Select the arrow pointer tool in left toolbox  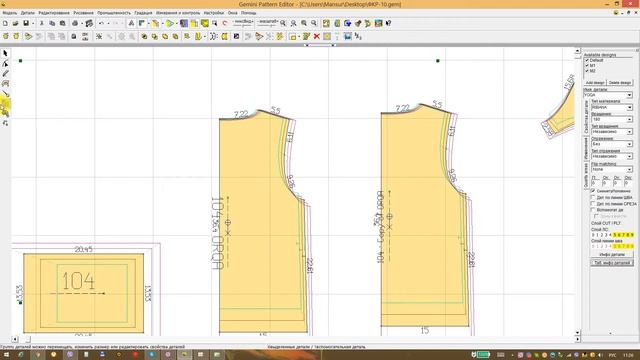click(x=5, y=53)
